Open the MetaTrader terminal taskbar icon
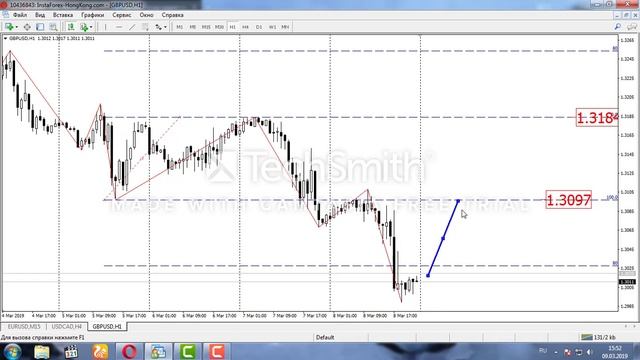Viewport: 640px width, 360px height. [x=158, y=351]
